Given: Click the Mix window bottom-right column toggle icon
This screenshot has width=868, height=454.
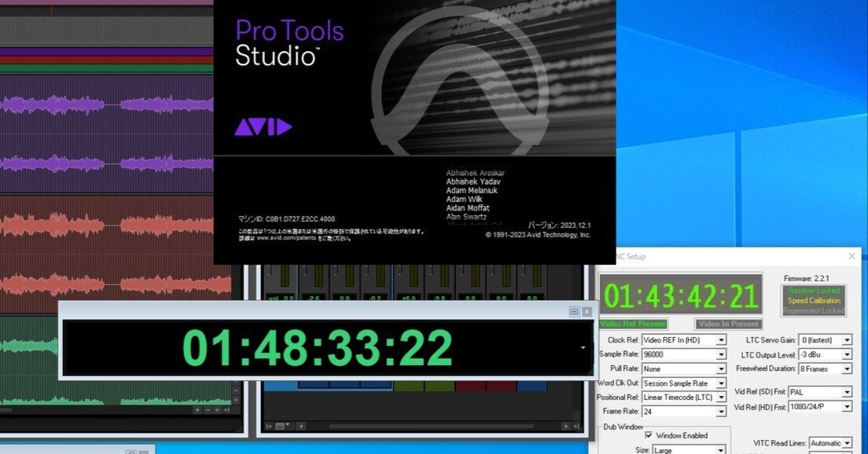Looking at the screenshot, I should coord(576,426).
